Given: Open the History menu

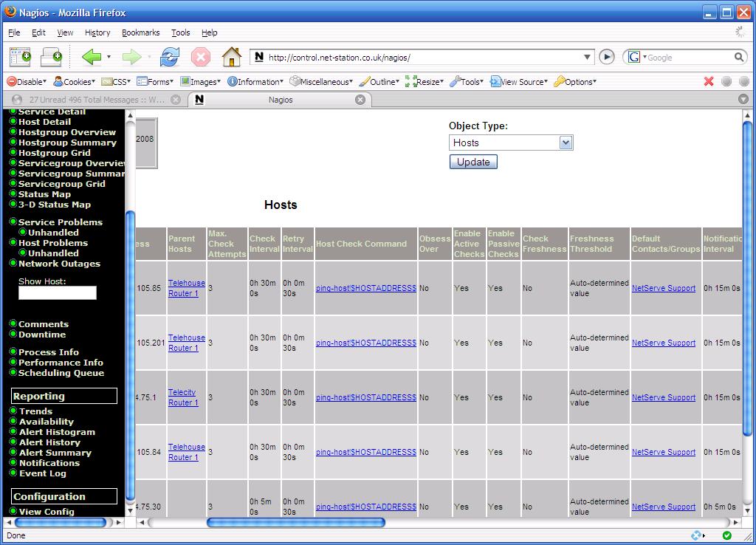Looking at the screenshot, I should (97, 32).
